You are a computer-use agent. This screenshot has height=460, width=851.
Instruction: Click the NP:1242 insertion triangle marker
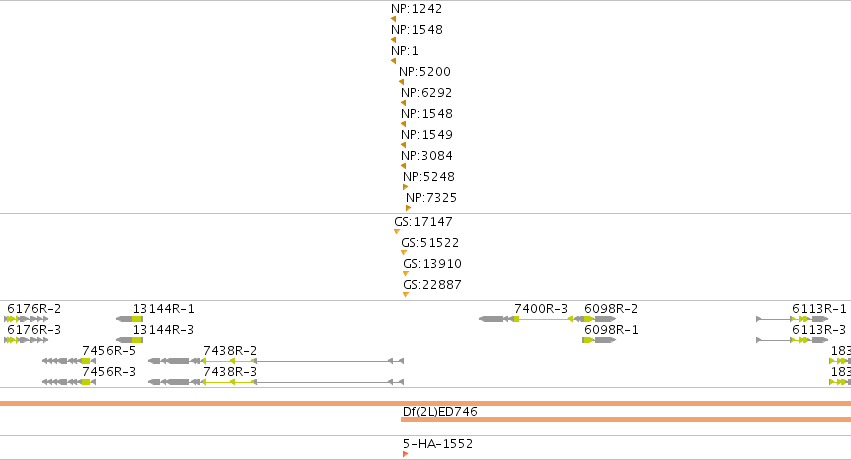point(393,19)
